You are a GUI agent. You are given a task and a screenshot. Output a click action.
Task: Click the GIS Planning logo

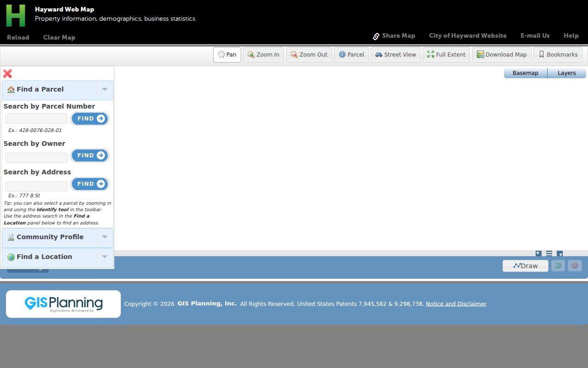tap(63, 304)
